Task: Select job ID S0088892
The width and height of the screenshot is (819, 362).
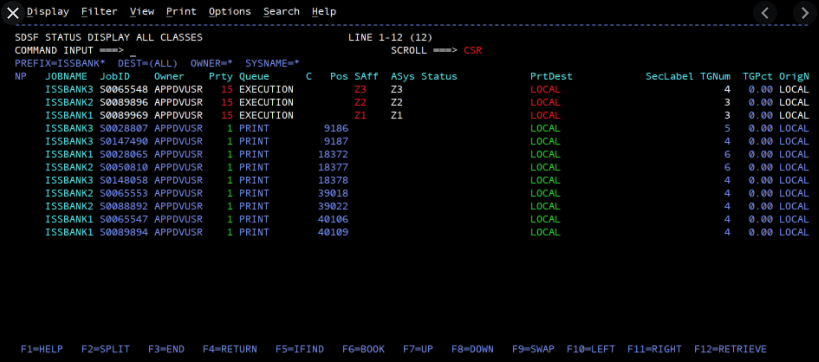Action: click(124, 206)
